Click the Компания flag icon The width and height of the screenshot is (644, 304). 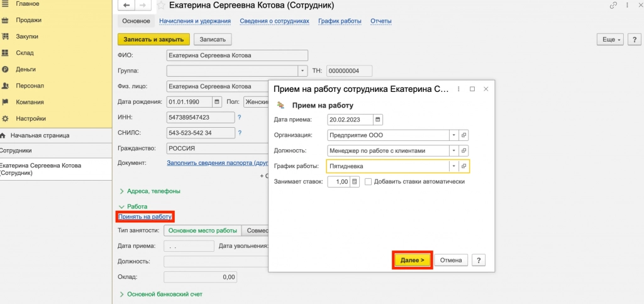coord(5,103)
